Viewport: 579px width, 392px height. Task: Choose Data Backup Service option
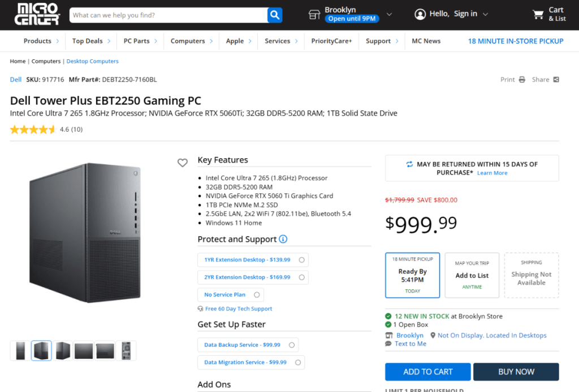(292, 345)
